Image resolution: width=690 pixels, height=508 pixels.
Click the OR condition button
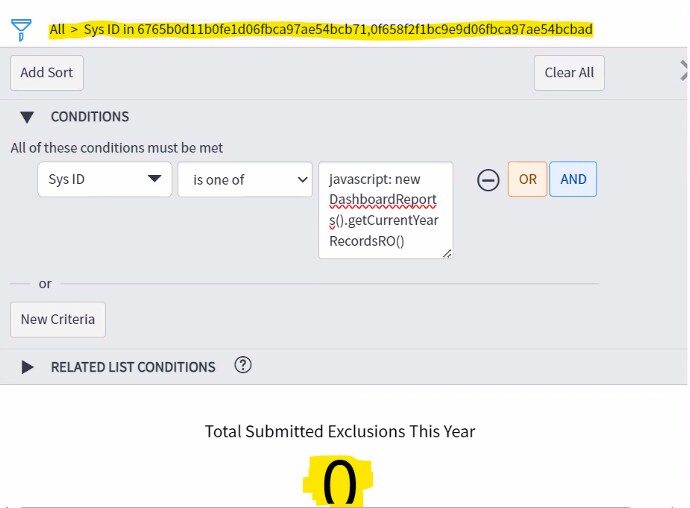(527, 179)
